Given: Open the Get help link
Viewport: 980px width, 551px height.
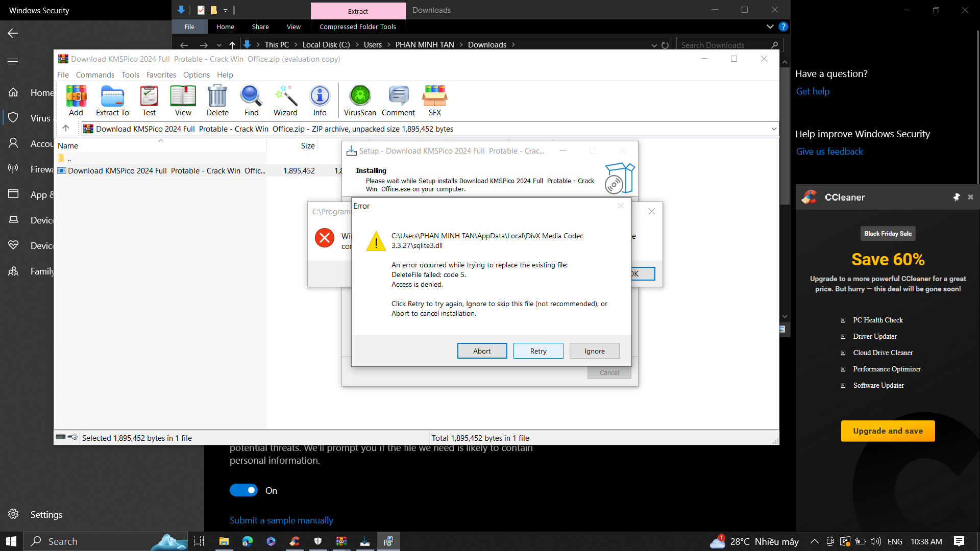Looking at the screenshot, I should coord(813,91).
